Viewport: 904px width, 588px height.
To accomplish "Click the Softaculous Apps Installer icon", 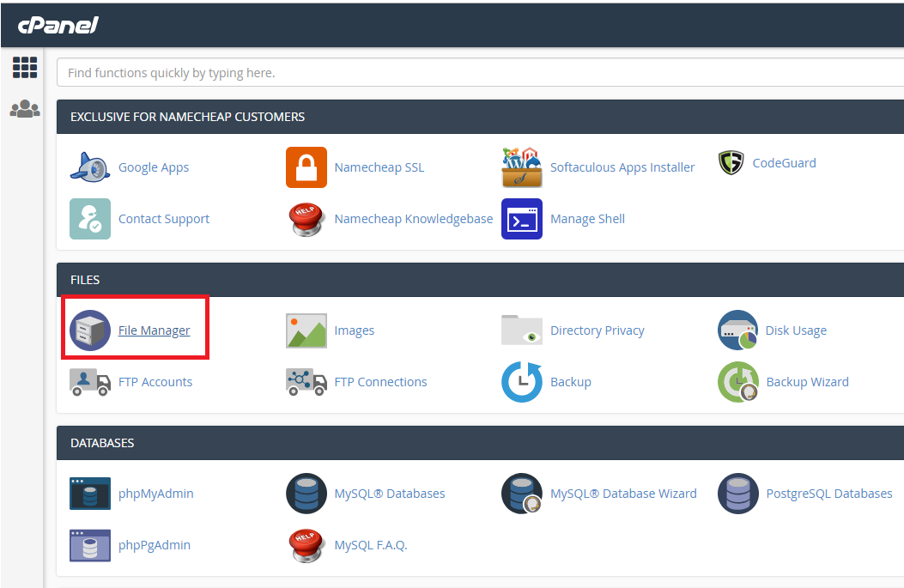I will (x=522, y=167).
